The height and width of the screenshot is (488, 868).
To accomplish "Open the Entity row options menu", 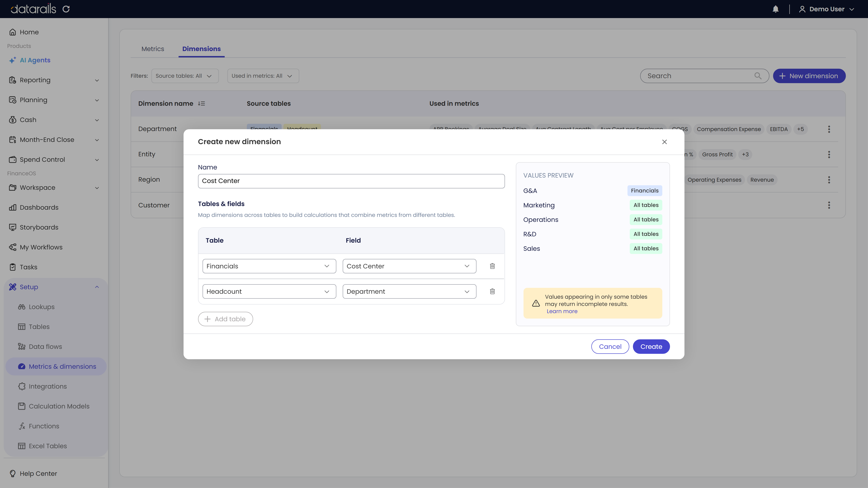I will pos(829,154).
